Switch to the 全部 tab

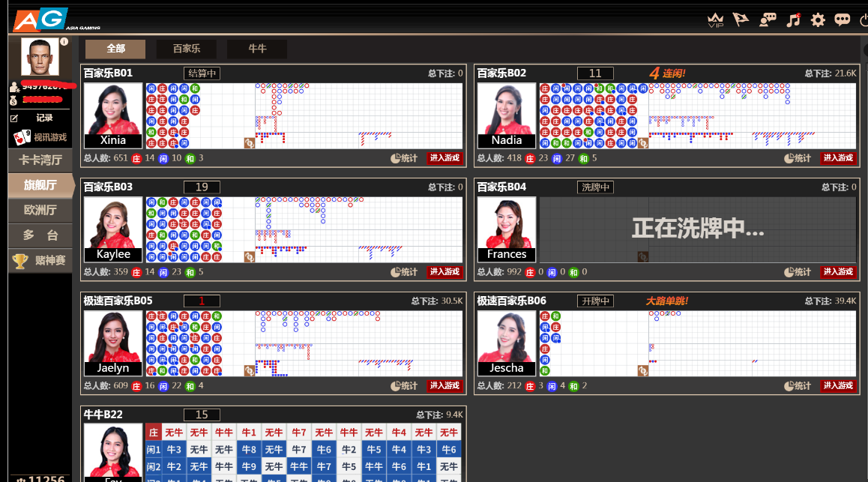(x=115, y=49)
